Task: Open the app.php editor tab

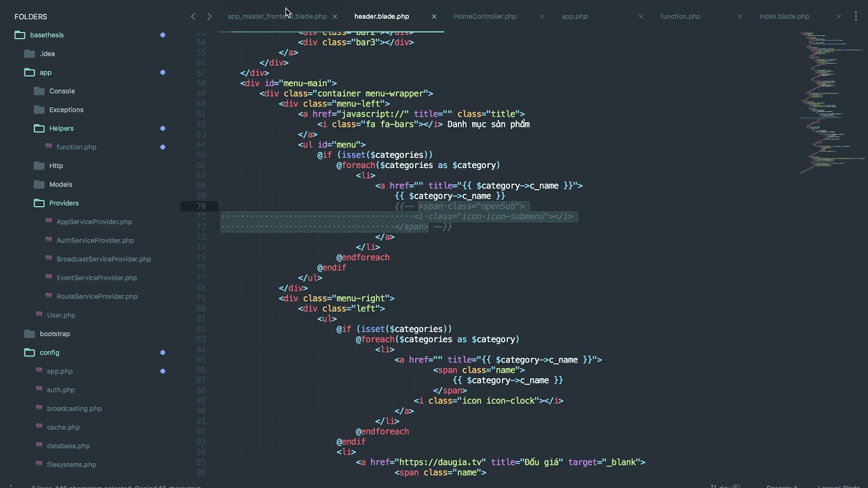Action: tap(574, 16)
